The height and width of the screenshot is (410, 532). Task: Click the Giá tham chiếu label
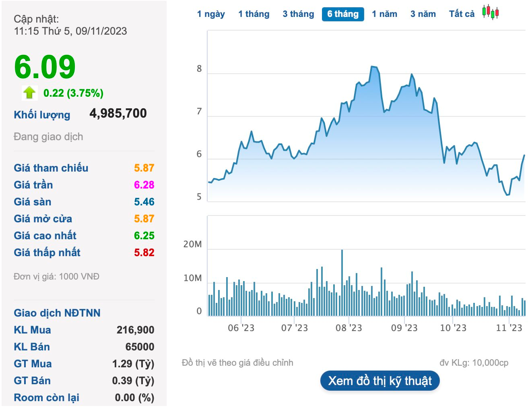tap(51, 168)
